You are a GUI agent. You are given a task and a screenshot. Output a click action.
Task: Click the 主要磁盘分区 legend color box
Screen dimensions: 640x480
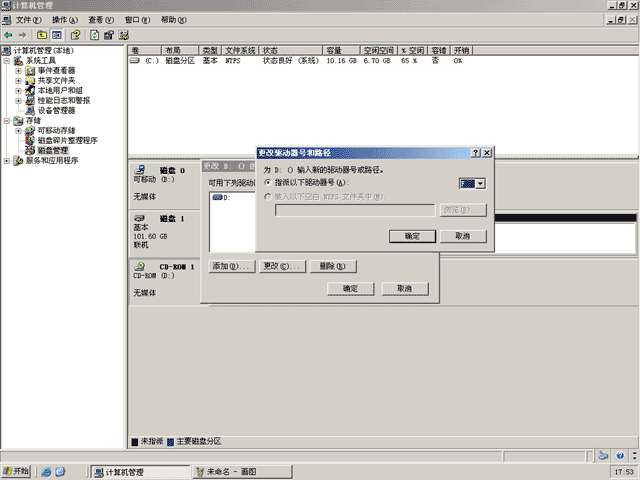point(171,442)
